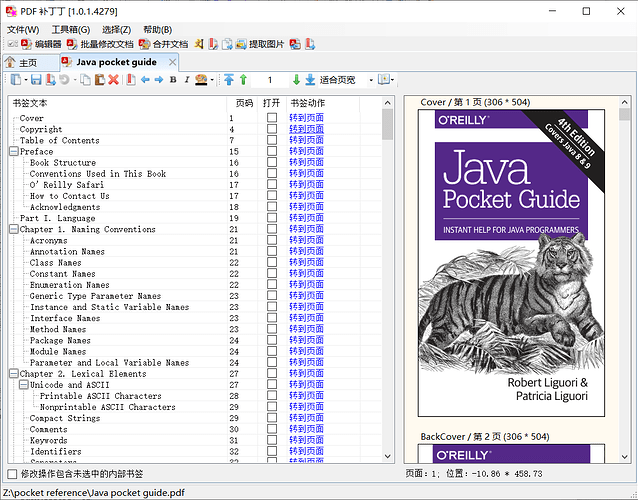Click the paste clipboard icon
This screenshot has width=638, height=500.
coord(100,79)
